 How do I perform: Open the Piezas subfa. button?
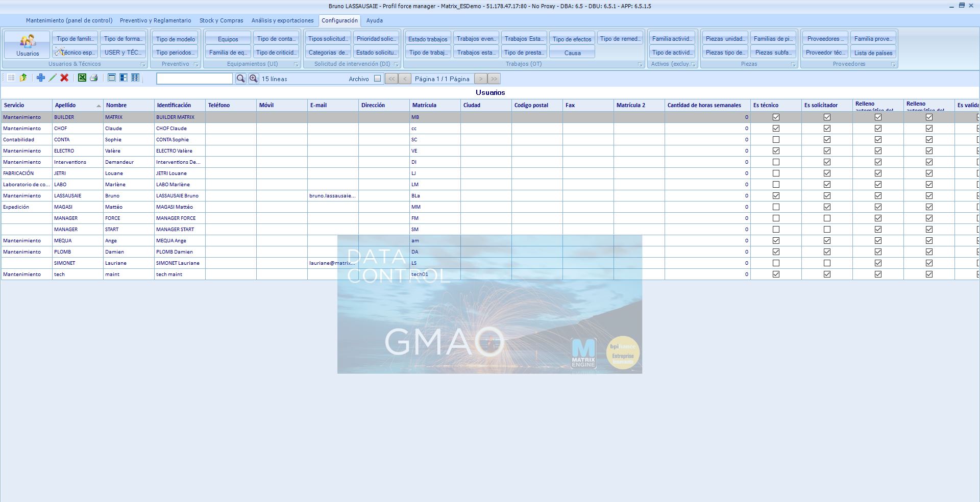point(773,52)
